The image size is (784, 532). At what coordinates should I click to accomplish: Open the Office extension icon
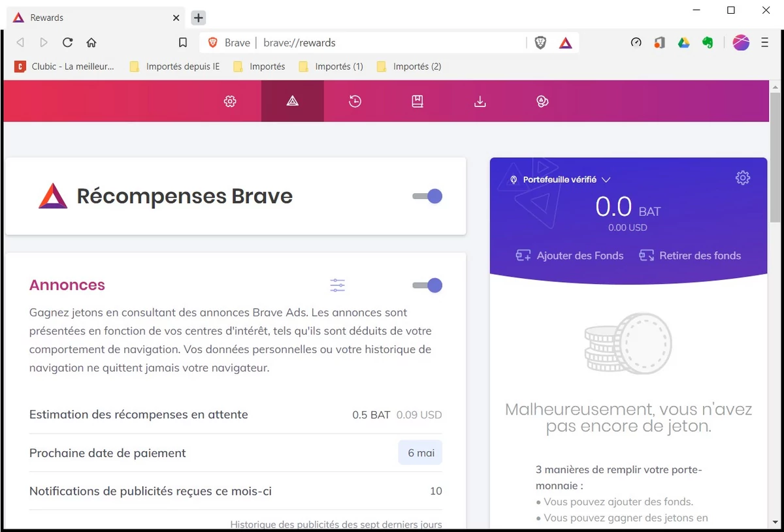click(660, 42)
